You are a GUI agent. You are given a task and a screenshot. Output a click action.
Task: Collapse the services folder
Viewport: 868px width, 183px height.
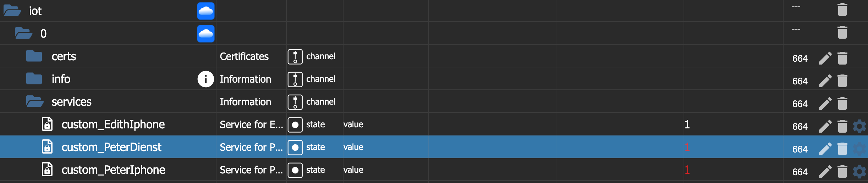(x=35, y=102)
